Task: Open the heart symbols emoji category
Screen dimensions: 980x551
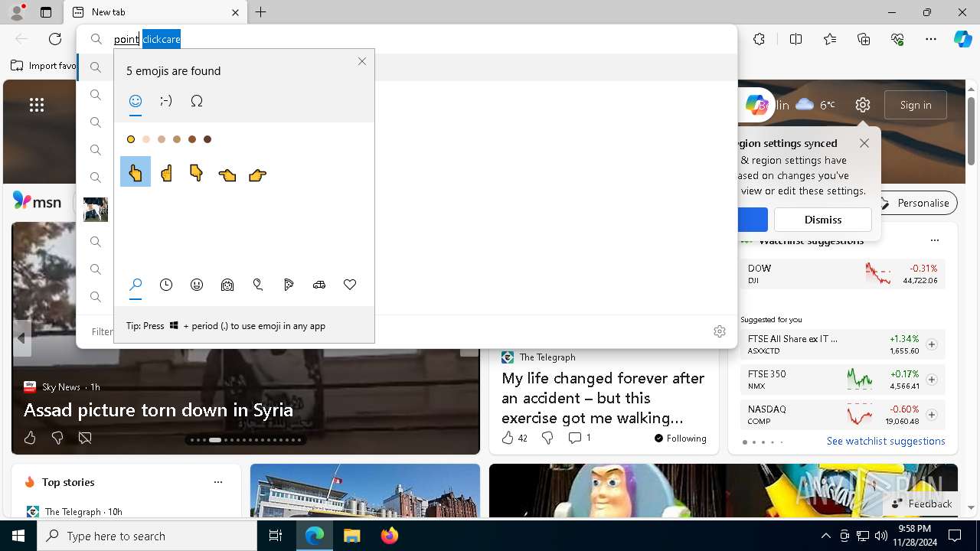Action: pyautogui.click(x=350, y=285)
